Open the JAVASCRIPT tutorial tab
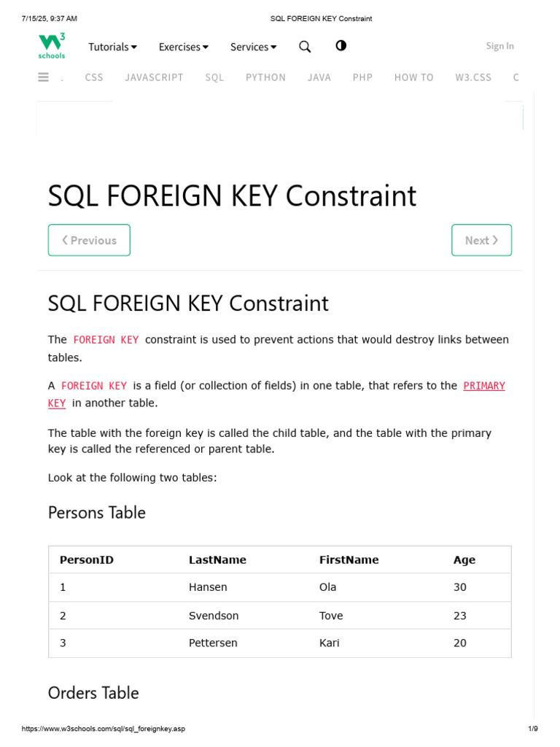The width and height of the screenshot is (560, 747). (154, 77)
